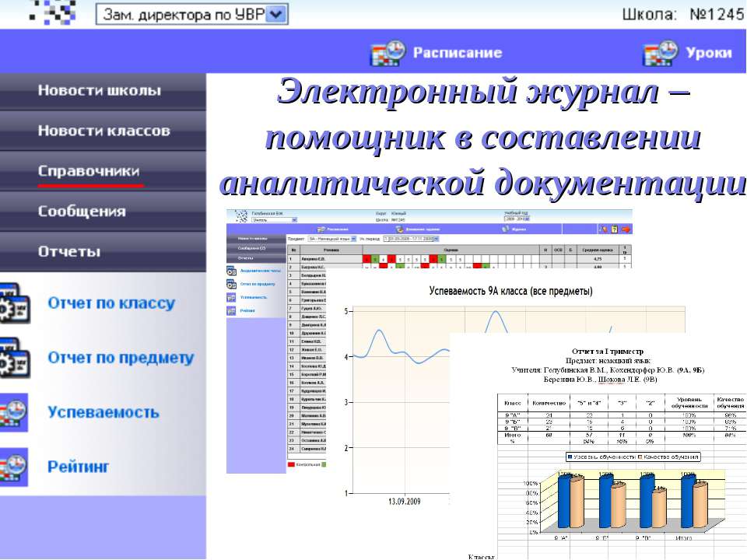
Task: Click the Расписание calendar icon
Action: [387, 53]
